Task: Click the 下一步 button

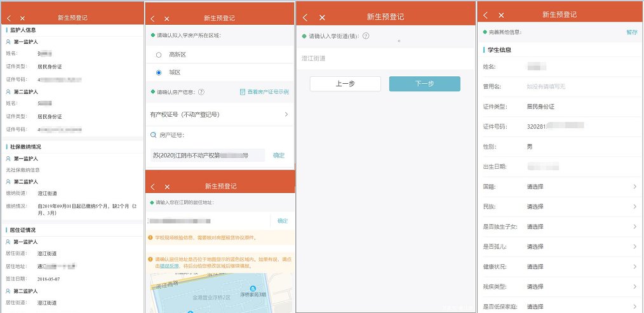Action: pyautogui.click(x=424, y=84)
